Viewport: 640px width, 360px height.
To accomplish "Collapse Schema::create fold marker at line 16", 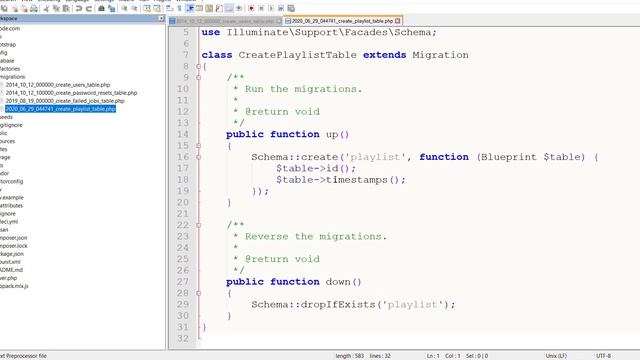I will [x=198, y=157].
